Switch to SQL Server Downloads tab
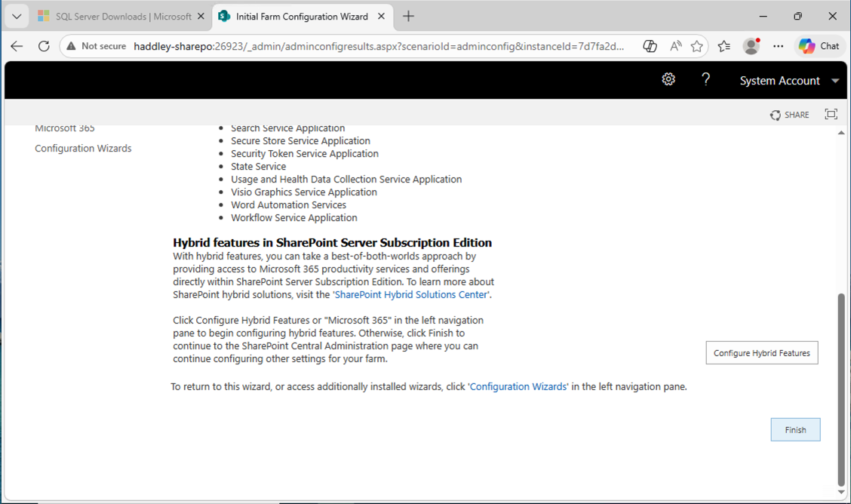Image resolution: width=851 pixels, height=504 pixels. pos(115,17)
